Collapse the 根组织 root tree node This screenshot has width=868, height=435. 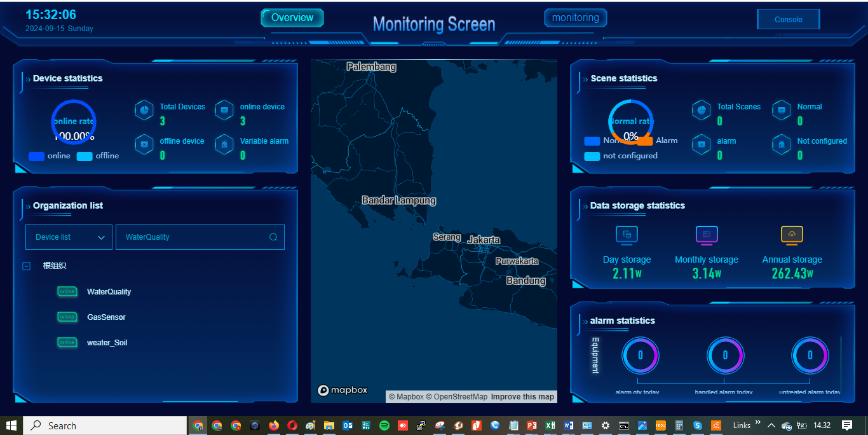[x=27, y=266]
